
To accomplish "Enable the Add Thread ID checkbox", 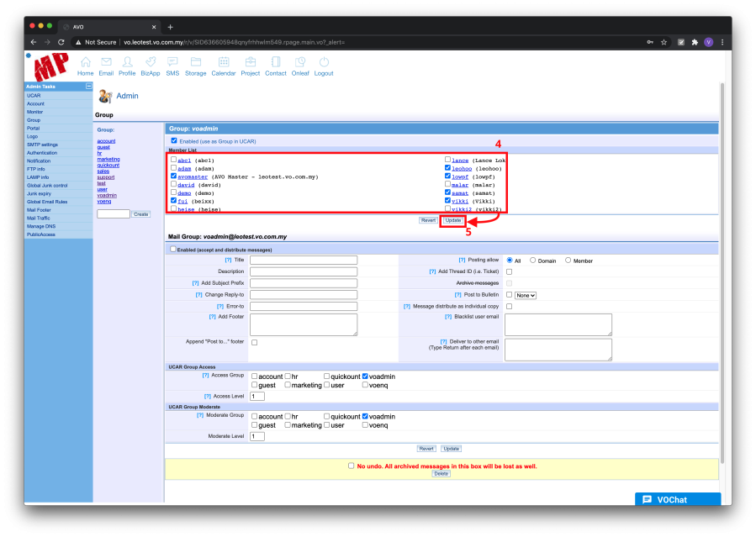I will pyautogui.click(x=508, y=271).
